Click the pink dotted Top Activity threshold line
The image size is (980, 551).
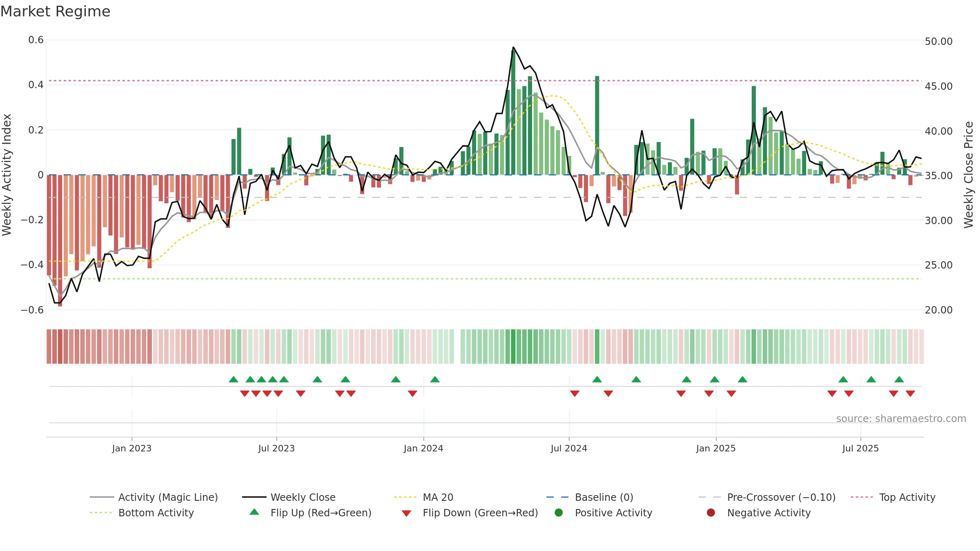pyautogui.click(x=485, y=81)
